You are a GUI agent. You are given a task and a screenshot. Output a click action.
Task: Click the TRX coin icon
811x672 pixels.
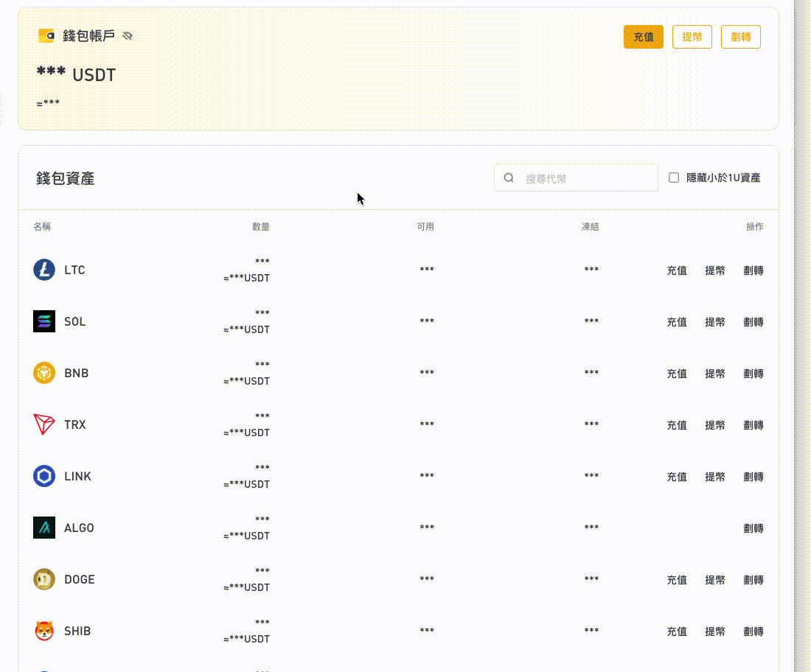[44, 424]
